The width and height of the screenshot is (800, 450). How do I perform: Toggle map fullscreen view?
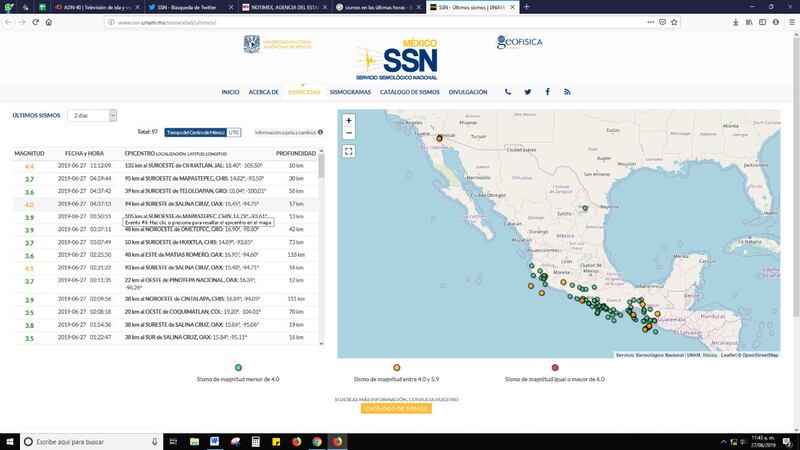348,152
